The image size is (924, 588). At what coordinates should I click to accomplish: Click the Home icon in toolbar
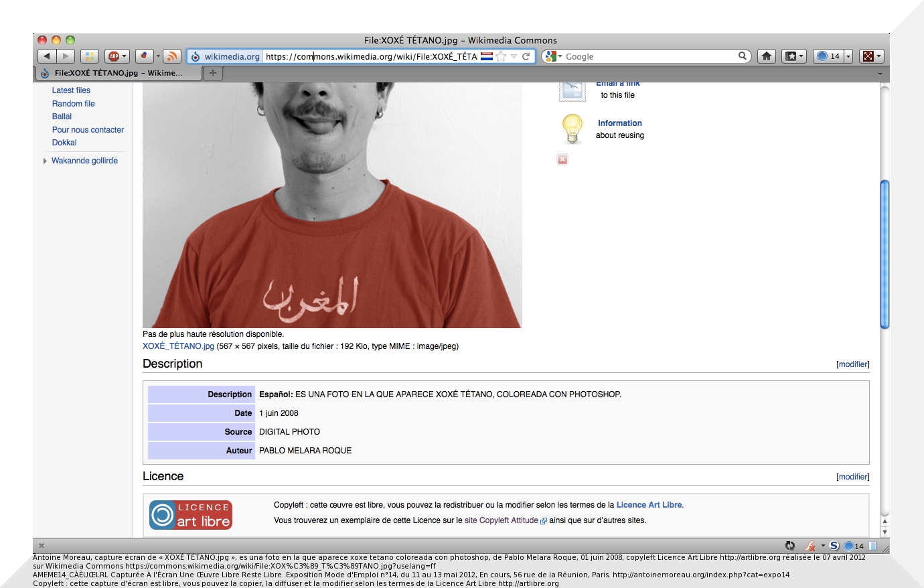click(x=767, y=56)
